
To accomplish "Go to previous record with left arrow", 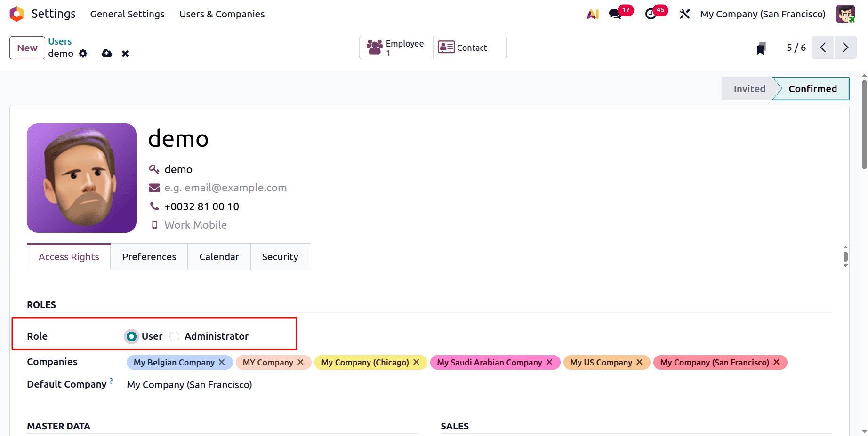I will pos(823,48).
